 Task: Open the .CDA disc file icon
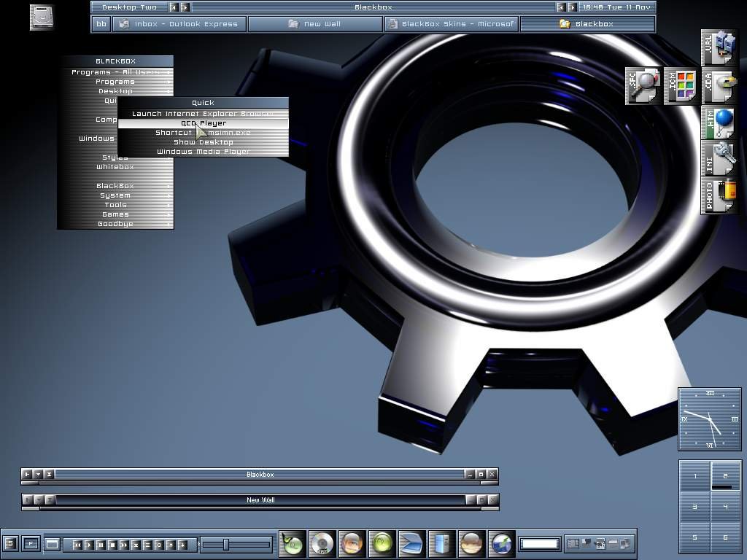click(x=719, y=86)
